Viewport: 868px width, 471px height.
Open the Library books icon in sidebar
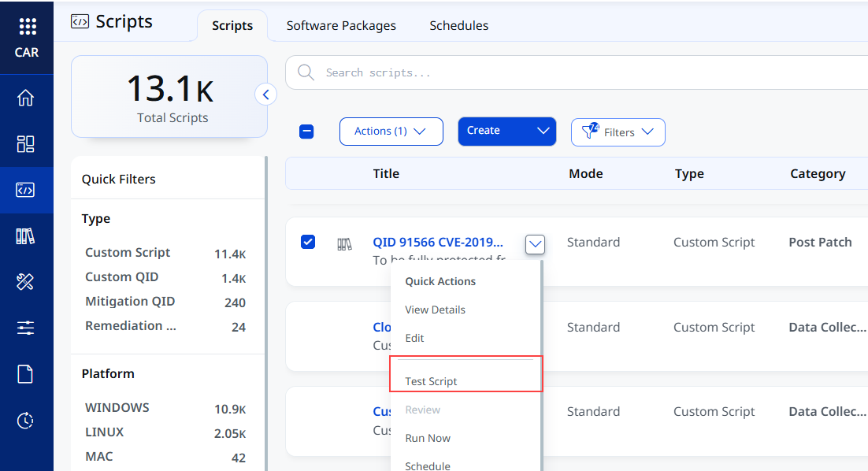pyautogui.click(x=25, y=236)
